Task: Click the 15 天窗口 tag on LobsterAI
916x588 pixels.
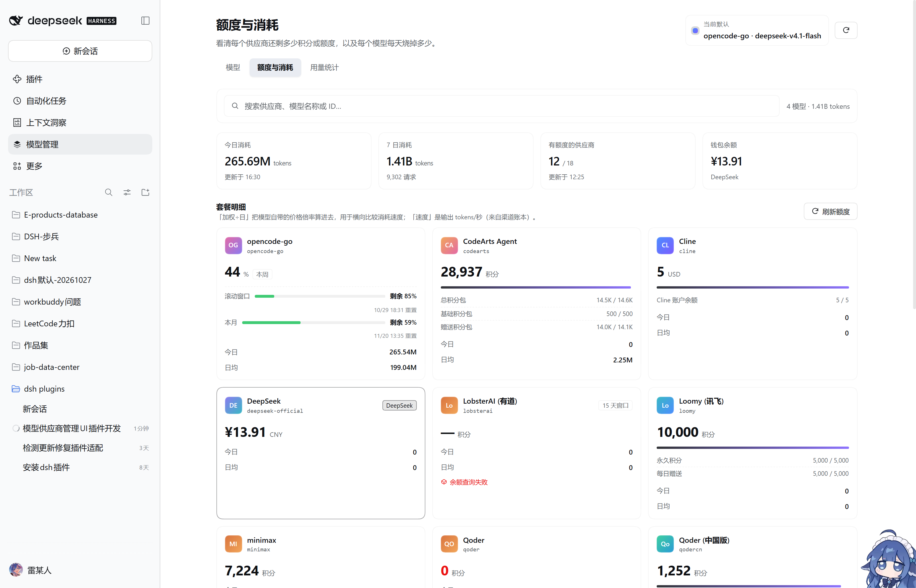Action: click(615, 405)
